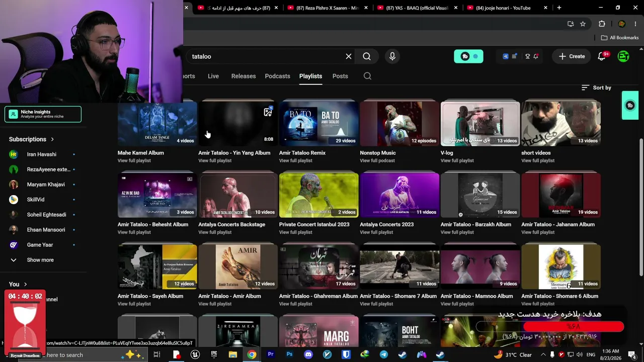Expand the You section chevron
644x362 pixels.
25,284
